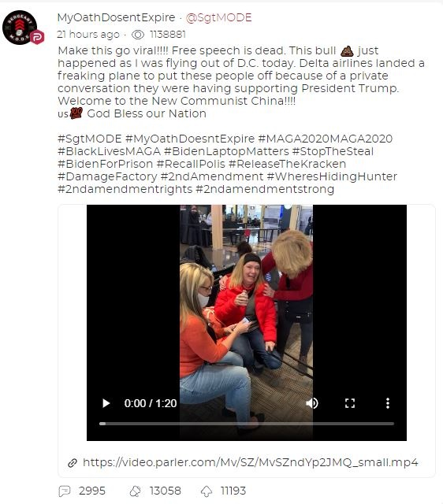This screenshot has width=443, height=504.
Task: Click the #BidenLaptopMatters hashtag
Action: [226, 151]
